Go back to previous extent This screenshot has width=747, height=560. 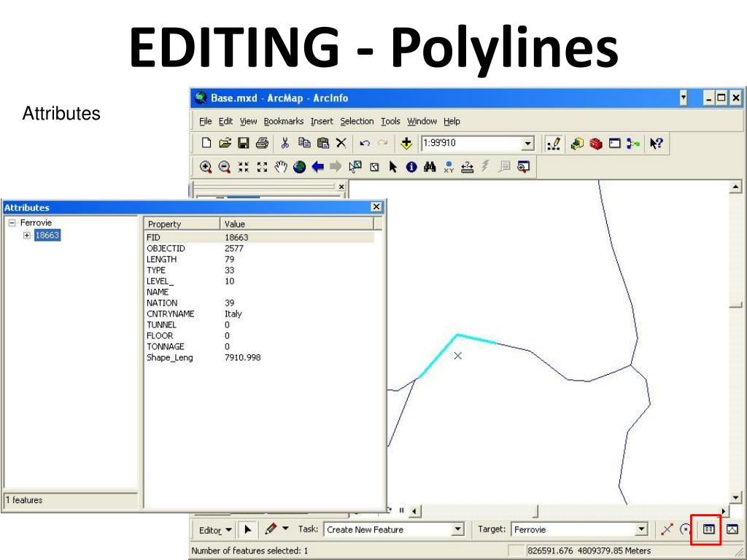tap(318, 167)
